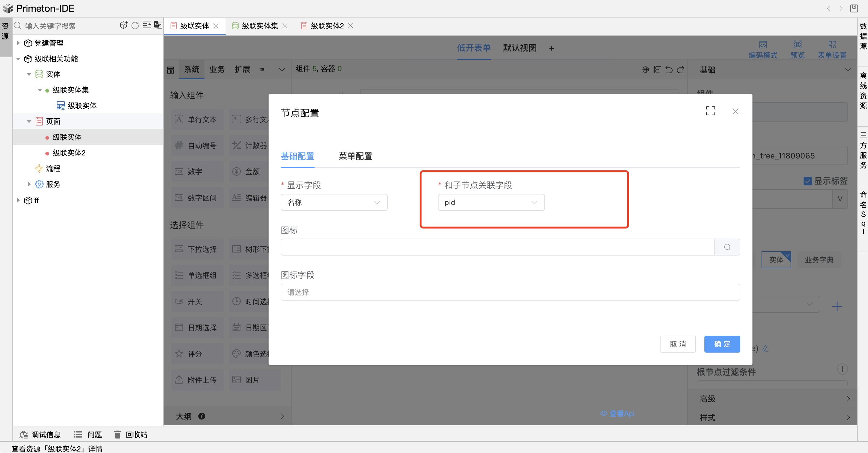Screen dimensions: 868x453
Task: Click the 回收站 trash icon in the bottom bar
Action: pos(117,435)
